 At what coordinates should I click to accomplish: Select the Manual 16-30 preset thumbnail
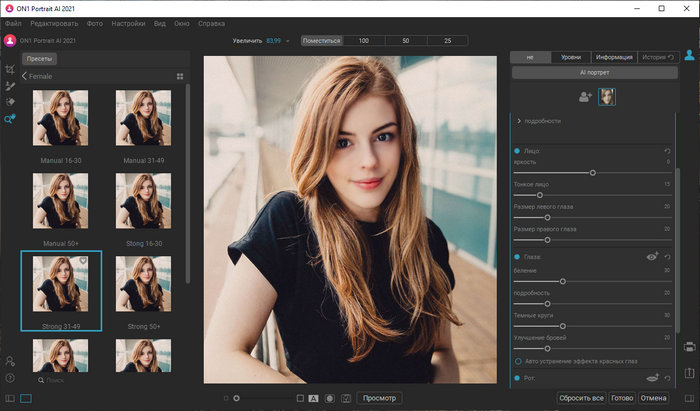[x=60, y=118]
